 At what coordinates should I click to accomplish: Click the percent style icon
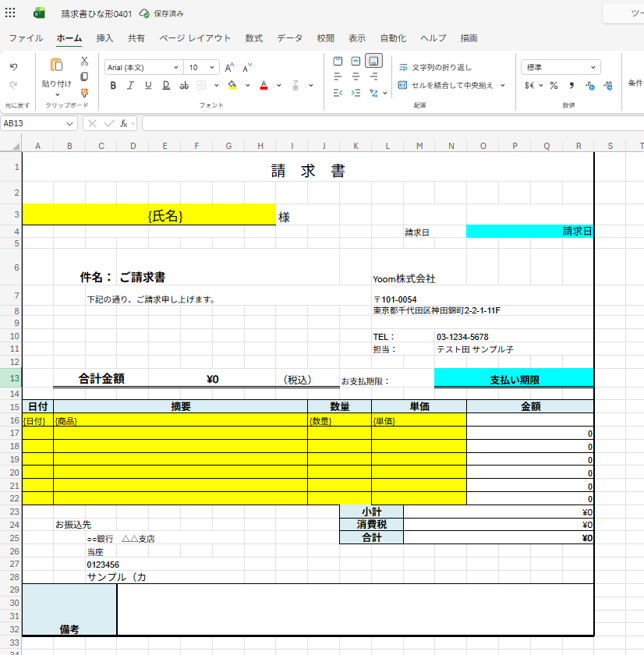554,86
